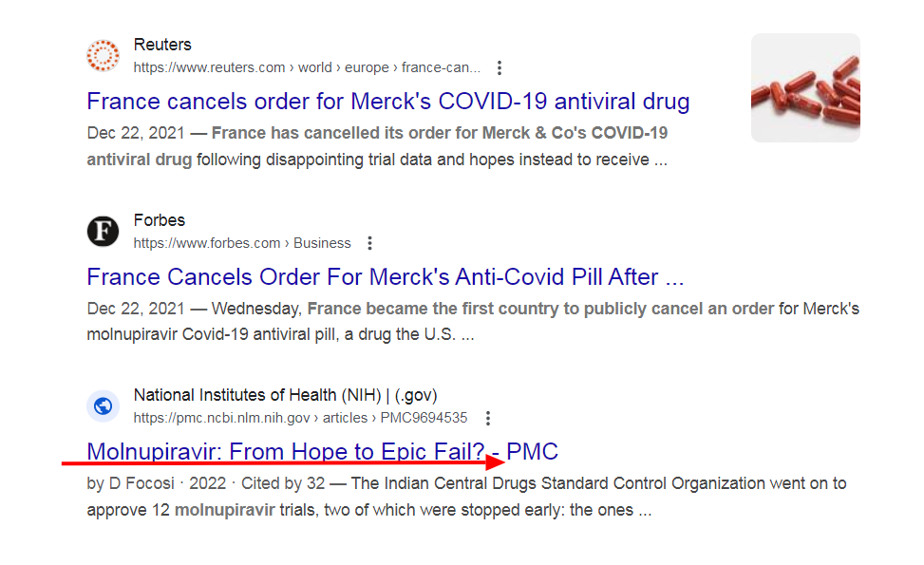The image size is (924, 565).
Task: Click the Reuters favicon logo
Action: (104, 56)
